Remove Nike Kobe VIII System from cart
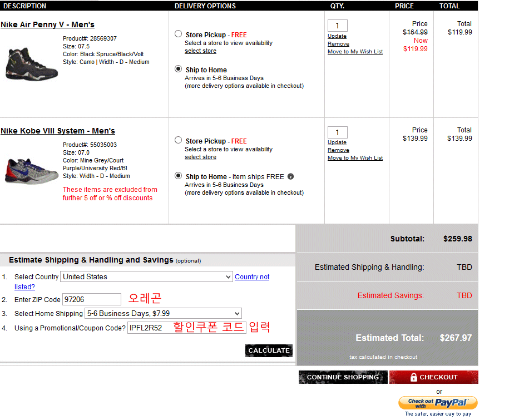 pyautogui.click(x=338, y=150)
